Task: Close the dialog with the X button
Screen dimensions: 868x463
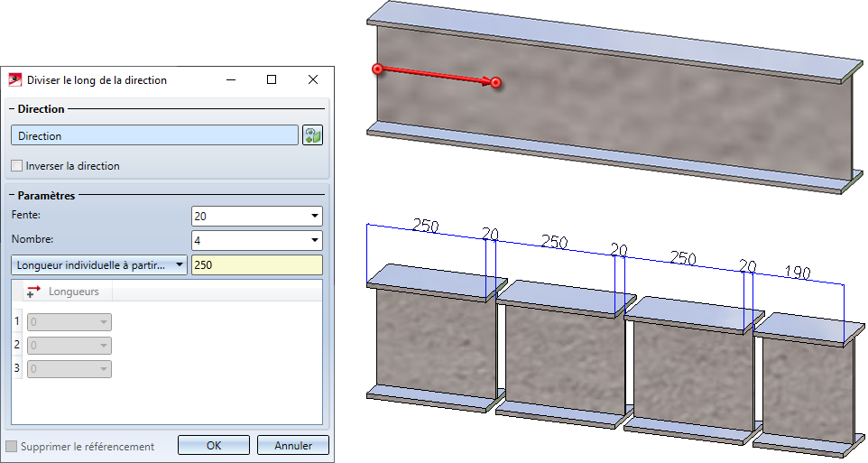Action: tap(313, 79)
